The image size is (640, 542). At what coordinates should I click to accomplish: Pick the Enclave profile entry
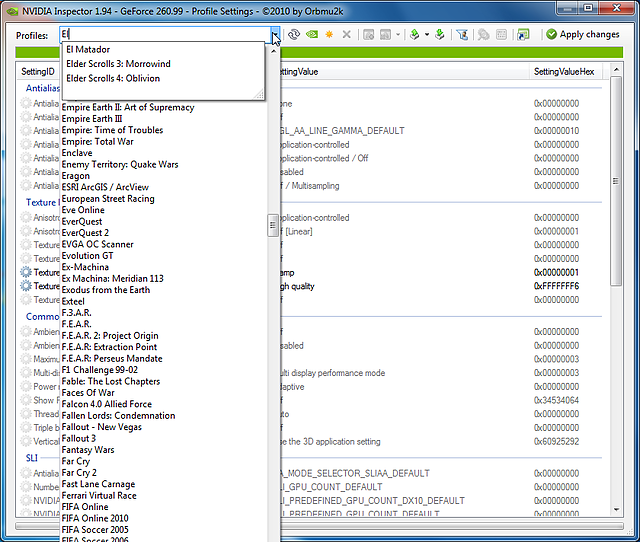(x=77, y=153)
